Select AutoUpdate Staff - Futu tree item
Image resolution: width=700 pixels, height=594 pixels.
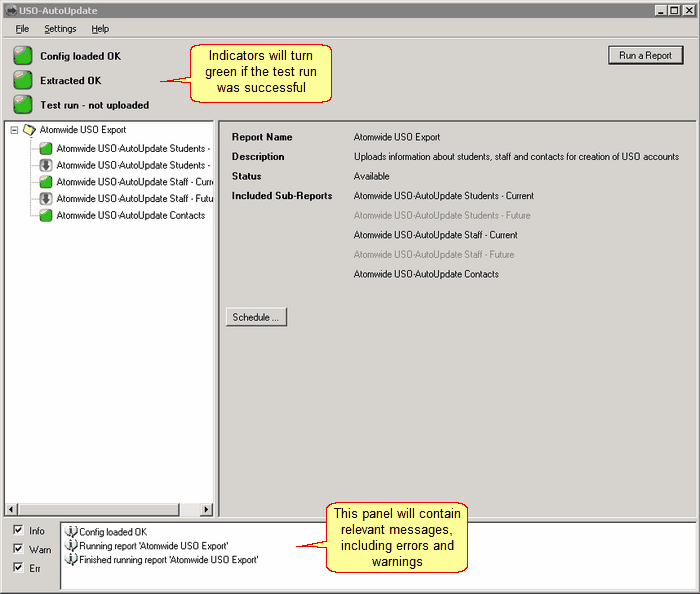click(135, 199)
